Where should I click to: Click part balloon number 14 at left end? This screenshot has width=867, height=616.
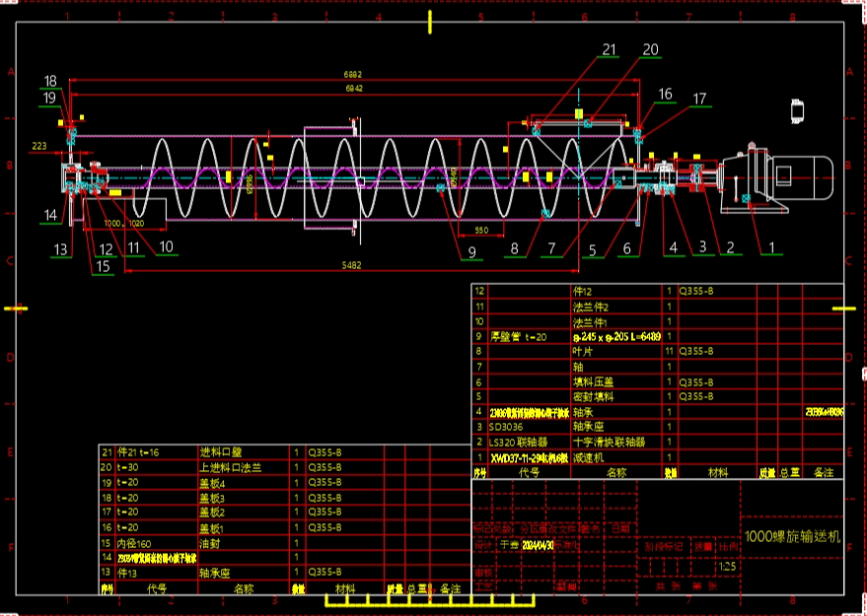tap(49, 215)
